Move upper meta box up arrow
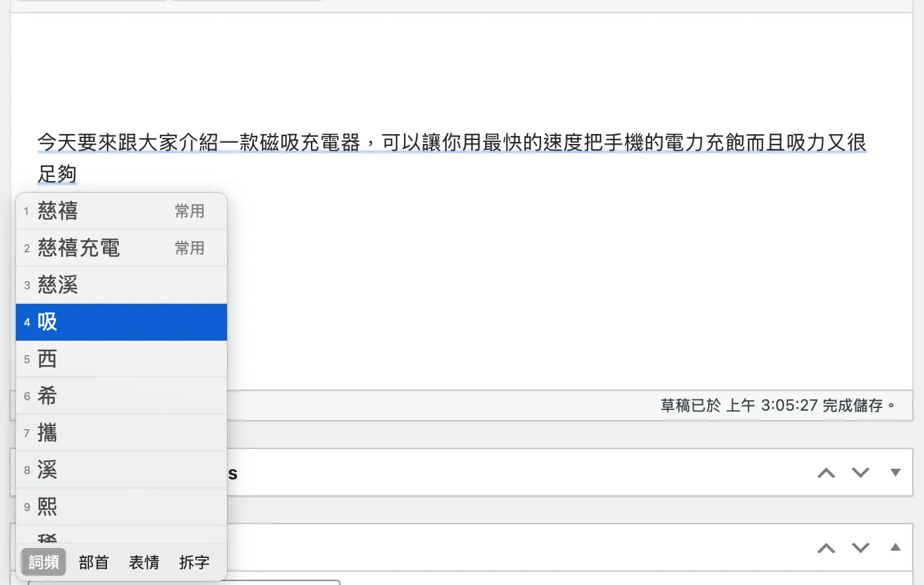Image resolution: width=924 pixels, height=585 pixels. click(826, 473)
